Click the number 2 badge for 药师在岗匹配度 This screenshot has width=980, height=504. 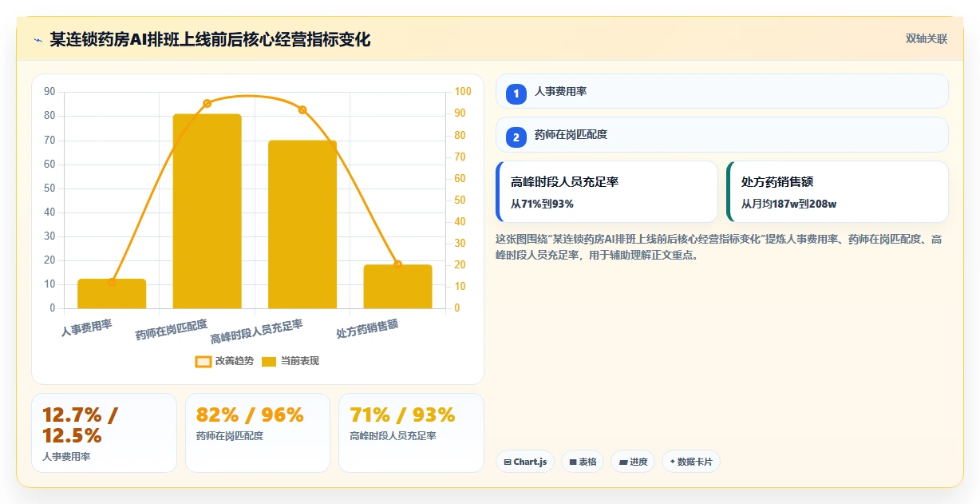pos(516,137)
